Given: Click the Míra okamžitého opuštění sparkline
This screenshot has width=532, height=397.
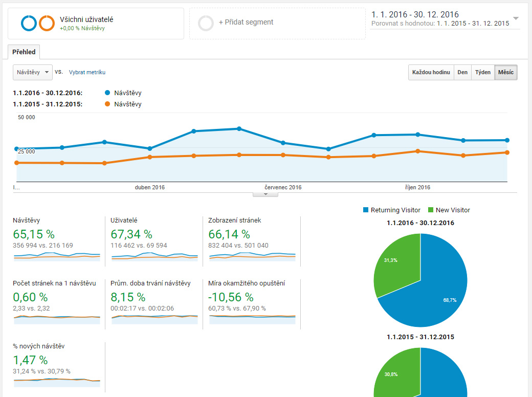Looking at the screenshot, I should pos(252,319).
